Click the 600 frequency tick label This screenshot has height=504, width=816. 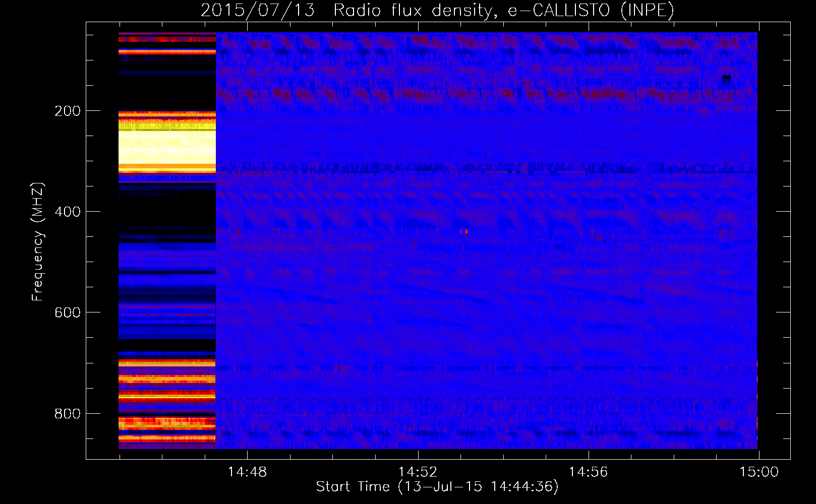click(x=67, y=312)
